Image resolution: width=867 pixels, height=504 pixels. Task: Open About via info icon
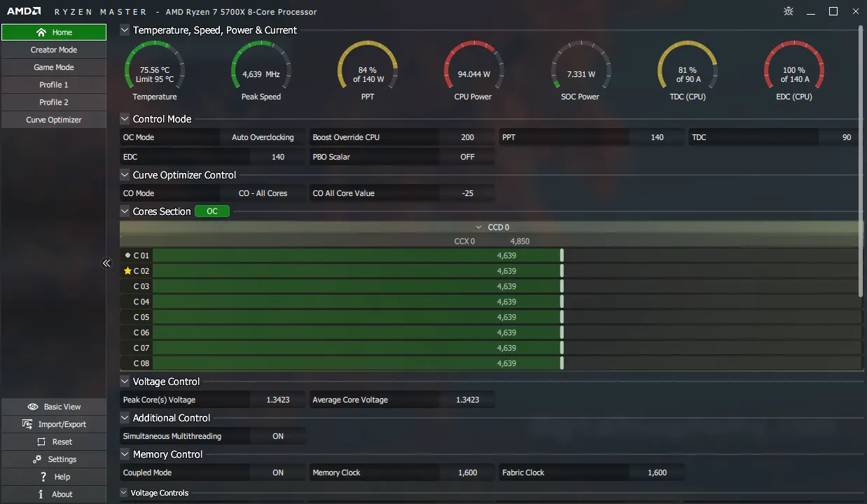[x=44, y=494]
